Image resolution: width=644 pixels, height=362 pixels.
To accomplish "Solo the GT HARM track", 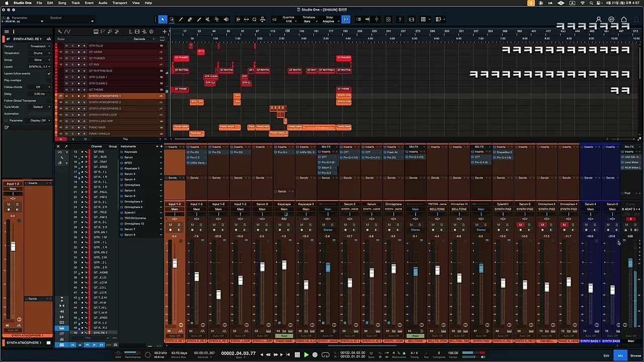I will 72,52.
